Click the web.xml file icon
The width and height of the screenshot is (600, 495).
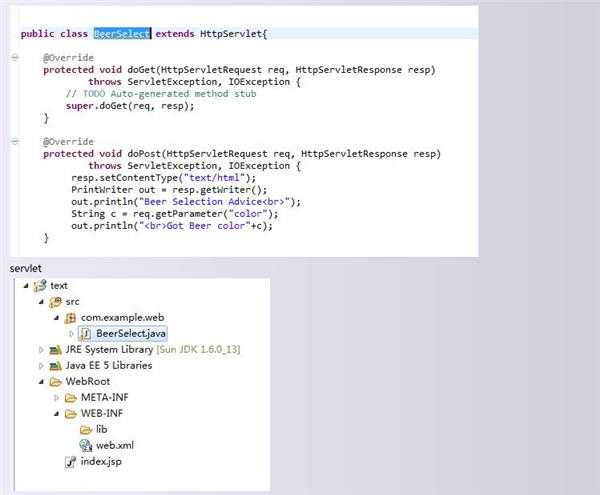click(x=86, y=446)
